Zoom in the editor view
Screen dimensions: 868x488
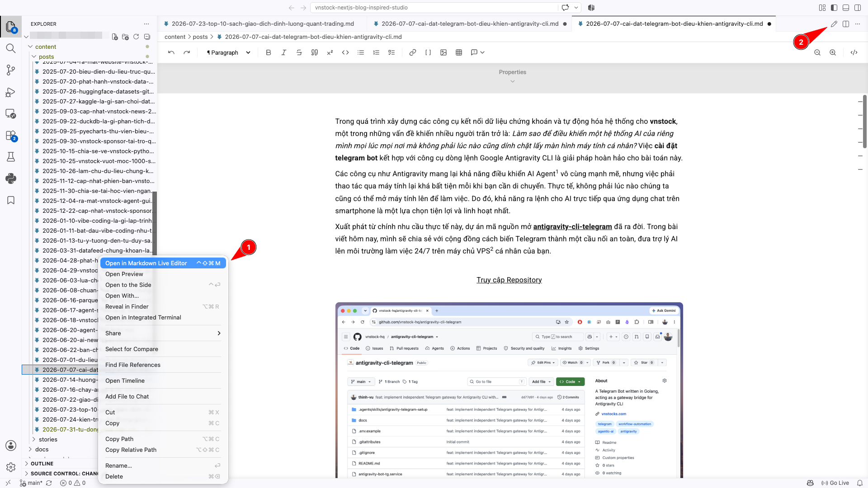(x=833, y=52)
